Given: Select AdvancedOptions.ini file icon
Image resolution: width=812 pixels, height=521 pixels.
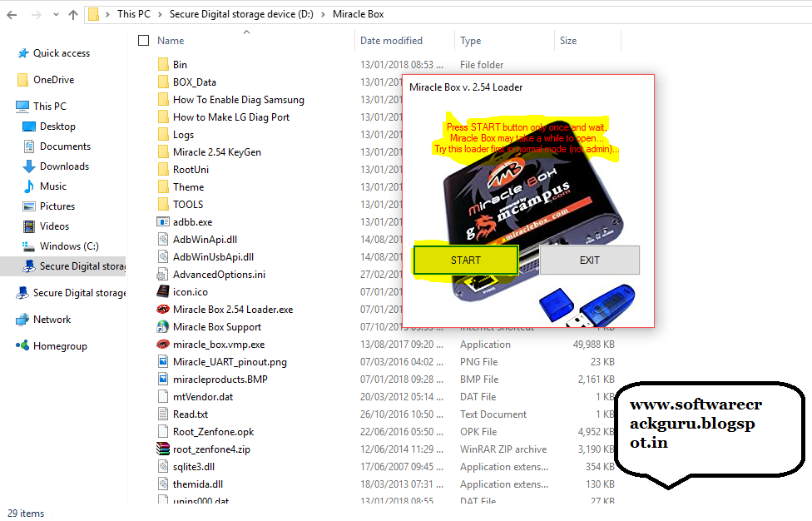Looking at the screenshot, I should coord(163,275).
